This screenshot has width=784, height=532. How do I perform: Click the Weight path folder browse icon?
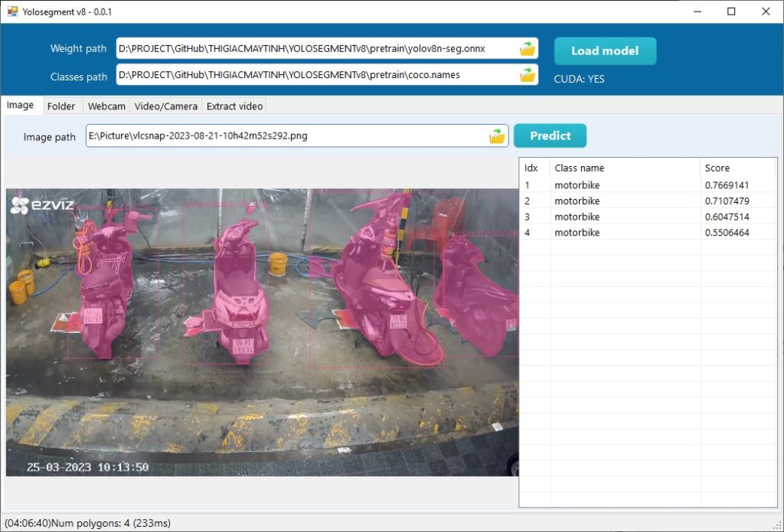(527, 49)
